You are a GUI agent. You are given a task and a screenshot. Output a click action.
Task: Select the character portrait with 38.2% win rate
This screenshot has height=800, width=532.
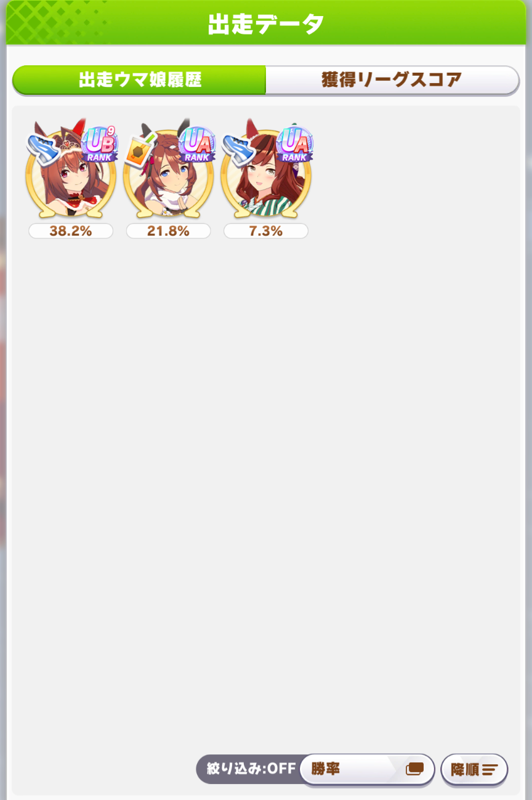(70, 172)
